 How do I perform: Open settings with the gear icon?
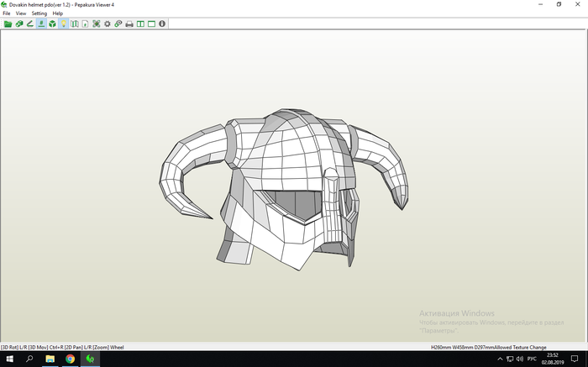(x=107, y=24)
